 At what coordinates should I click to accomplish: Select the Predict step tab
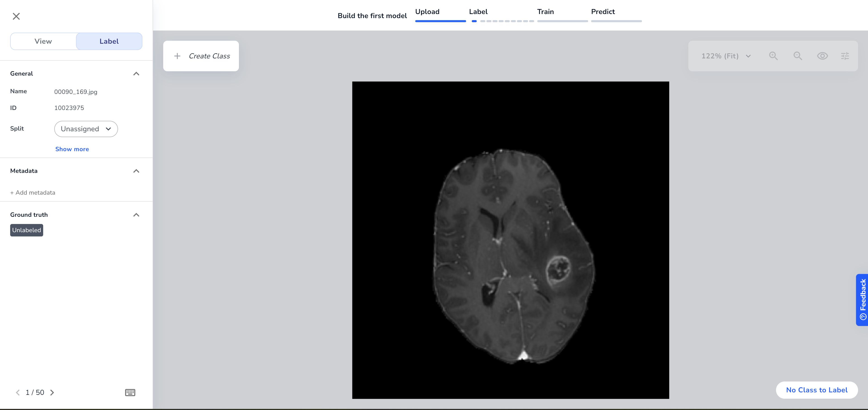pos(603,12)
